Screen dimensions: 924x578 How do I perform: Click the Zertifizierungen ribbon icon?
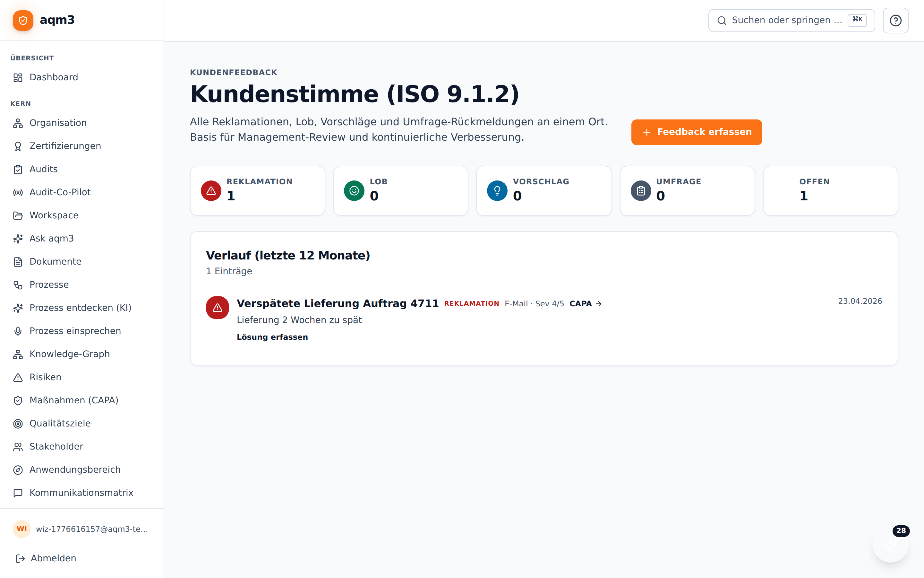pos(18,146)
